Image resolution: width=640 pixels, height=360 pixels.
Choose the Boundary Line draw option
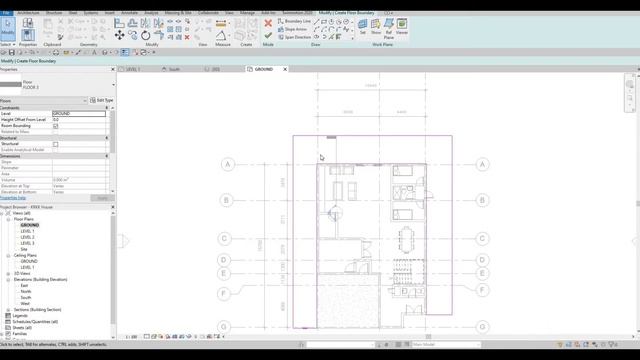[x=294, y=21]
